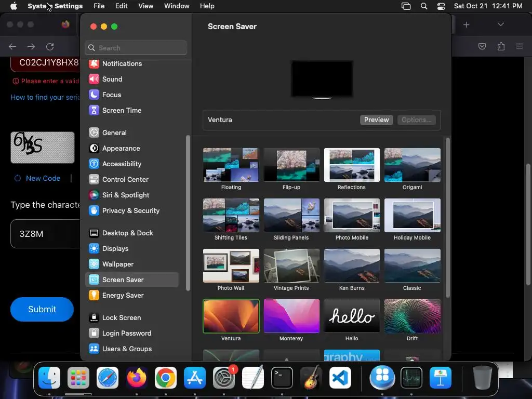The width and height of the screenshot is (532, 399).
Task: Open Spotlight search in menu bar
Action: [424, 6]
